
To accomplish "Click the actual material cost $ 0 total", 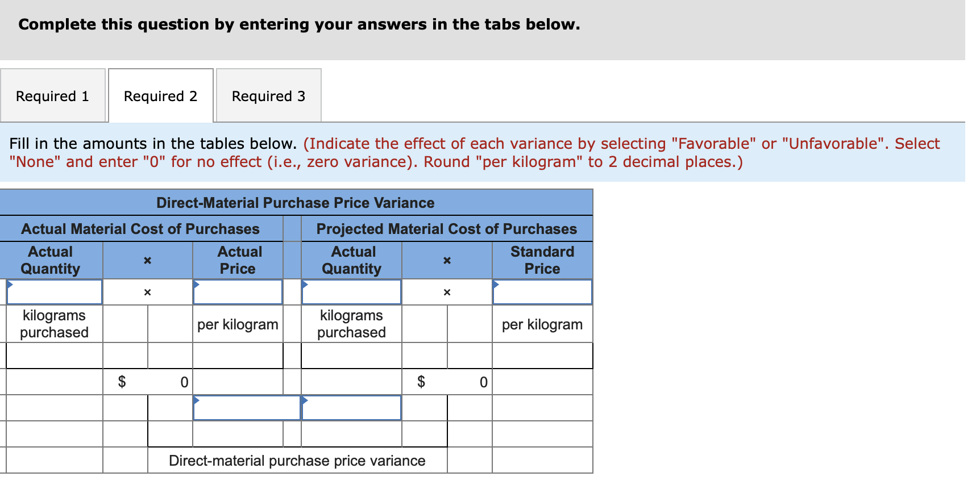I will point(170,382).
